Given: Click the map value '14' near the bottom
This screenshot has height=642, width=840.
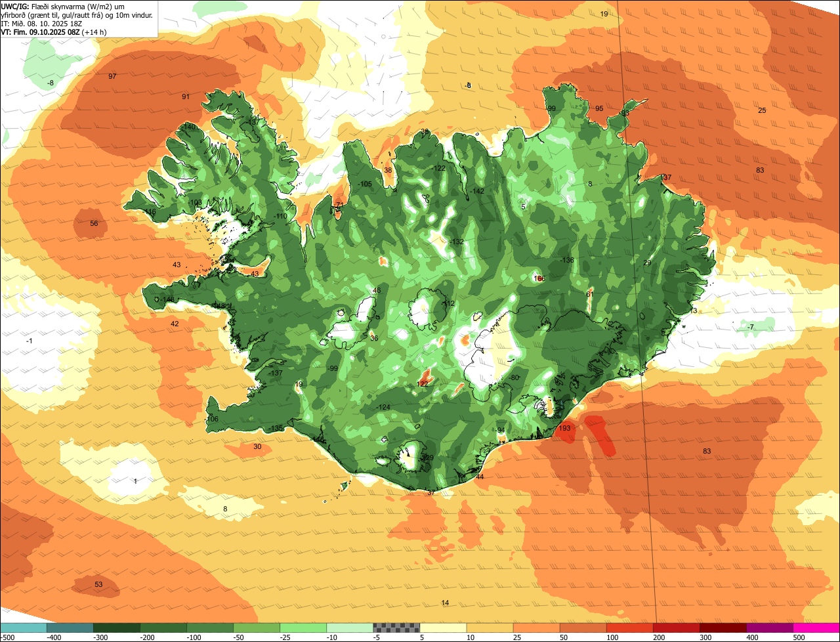Looking at the screenshot, I should tap(445, 603).
